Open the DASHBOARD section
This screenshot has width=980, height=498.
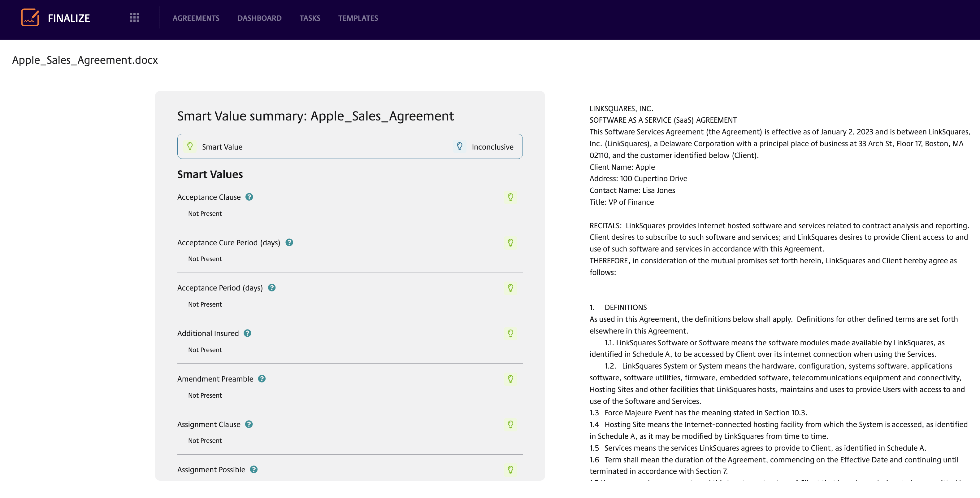click(259, 18)
